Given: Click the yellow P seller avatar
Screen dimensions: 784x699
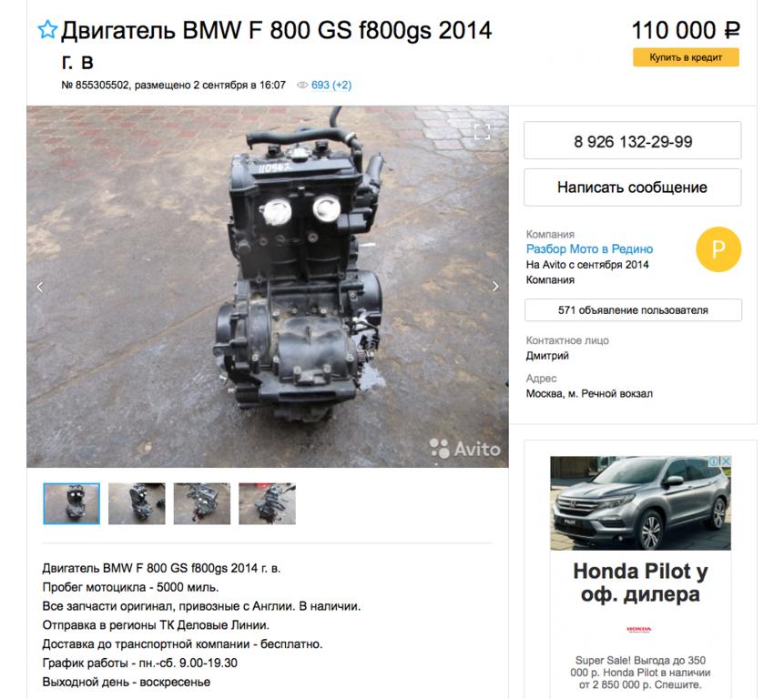Looking at the screenshot, I should tap(718, 248).
